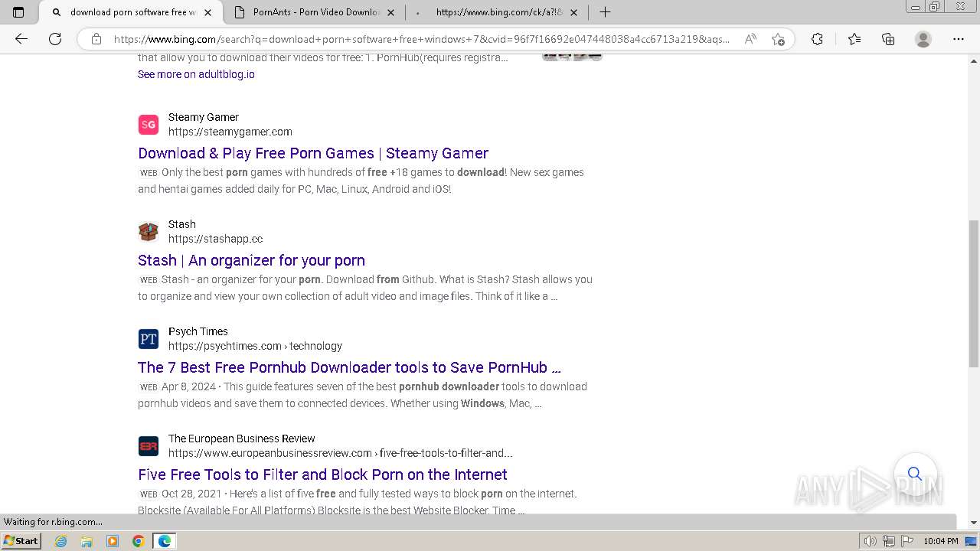Add this page to favorites
980x551 pixels.
[778, 39]
